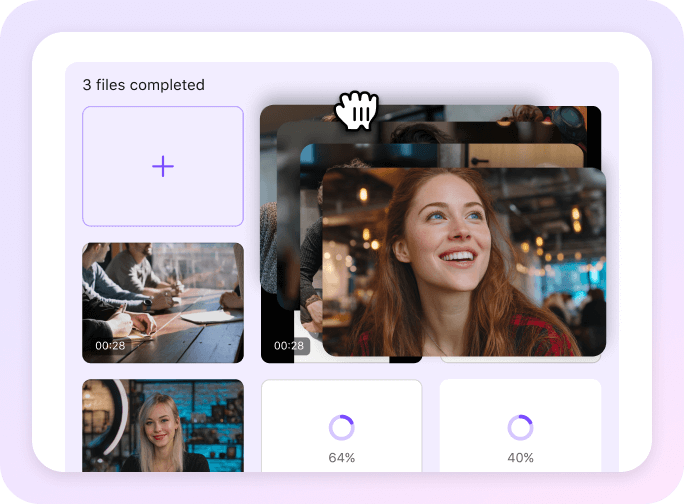Click the 00:28 badge on stacked video
Screen dimensions: 684x504
pos(288,346)
